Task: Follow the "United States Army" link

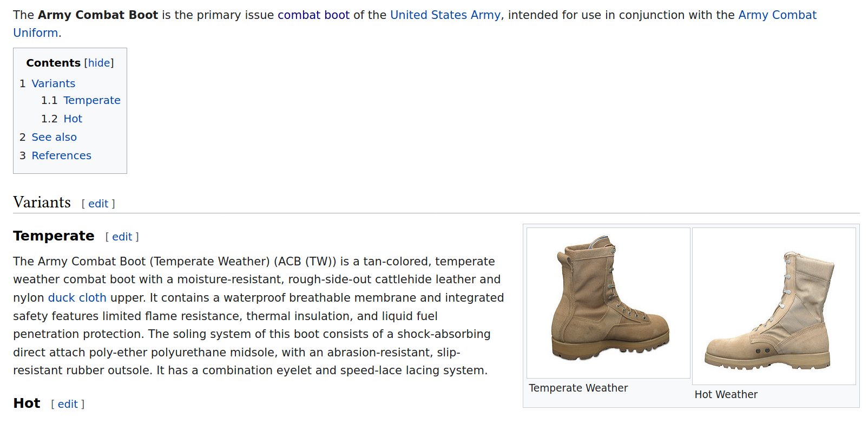Action: coord(445,15)
